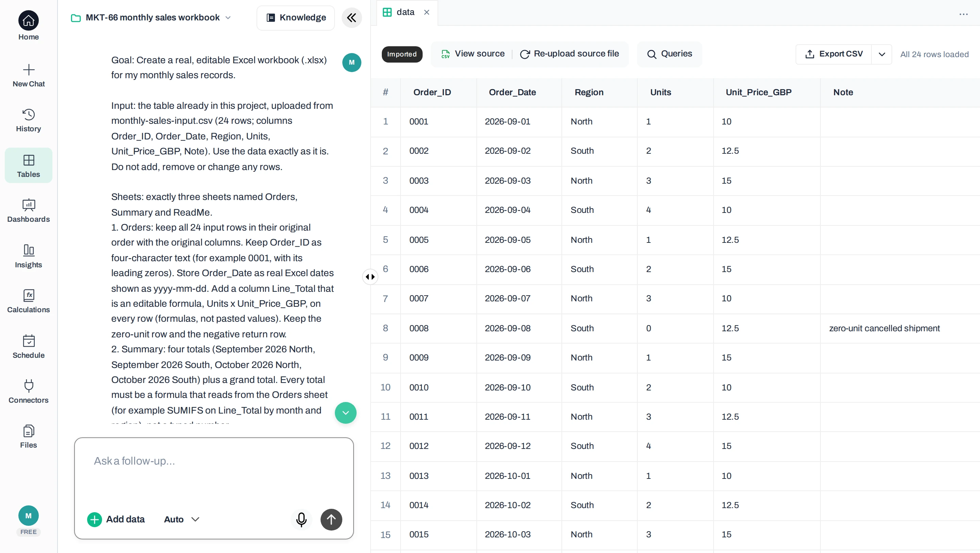Open Files section
This screenshot has height=553, width=980.
click(29, 436)
